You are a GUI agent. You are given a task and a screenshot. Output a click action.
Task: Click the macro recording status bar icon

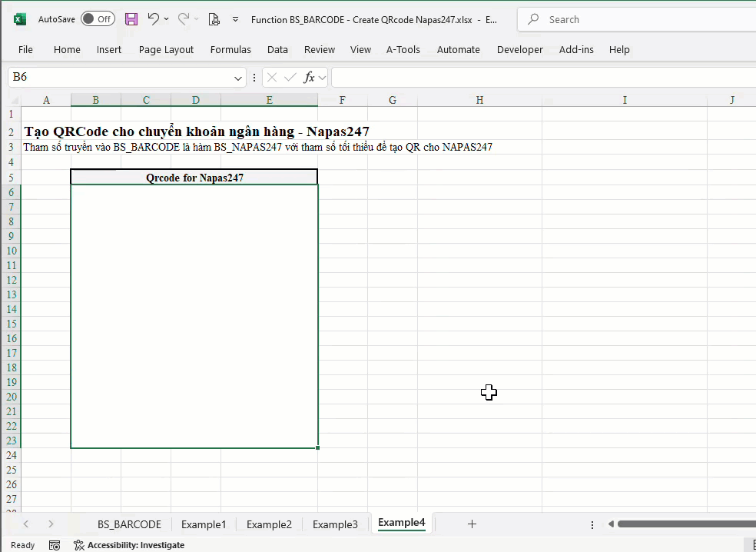pos(55,545)
